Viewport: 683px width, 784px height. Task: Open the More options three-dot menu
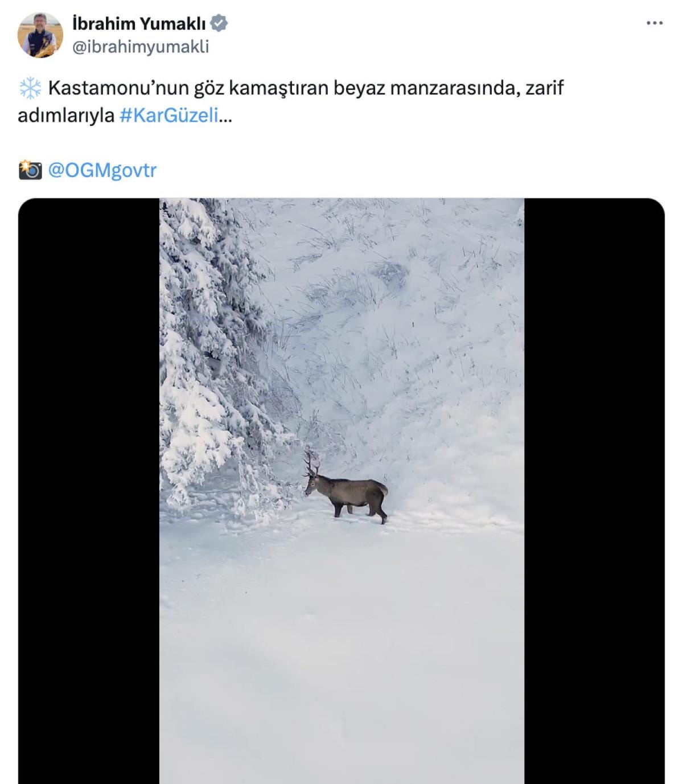click(x=655, y=23)
